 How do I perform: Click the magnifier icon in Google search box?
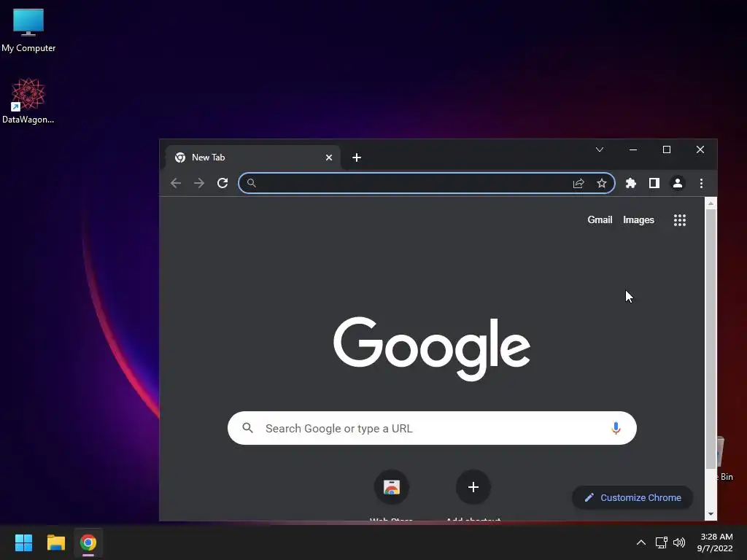248,428
